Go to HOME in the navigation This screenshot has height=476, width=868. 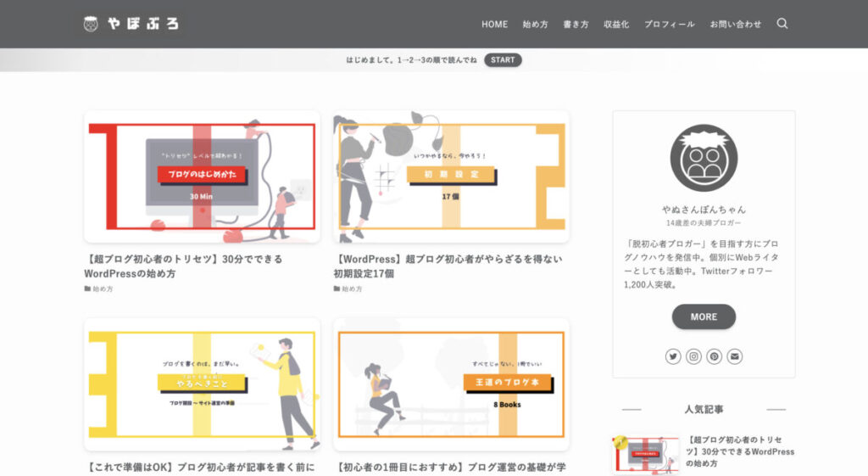[x=494, y=25]
